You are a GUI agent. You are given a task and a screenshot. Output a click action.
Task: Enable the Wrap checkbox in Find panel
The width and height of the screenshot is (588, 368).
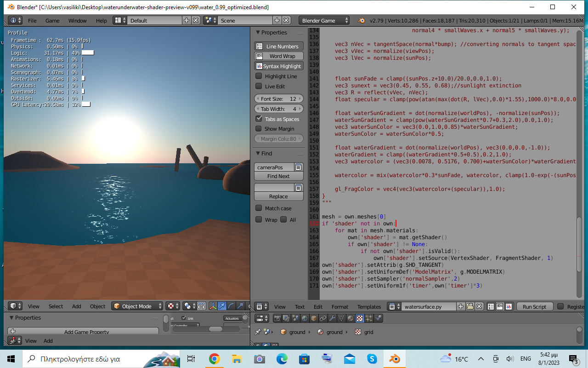[x=259, y=220]
